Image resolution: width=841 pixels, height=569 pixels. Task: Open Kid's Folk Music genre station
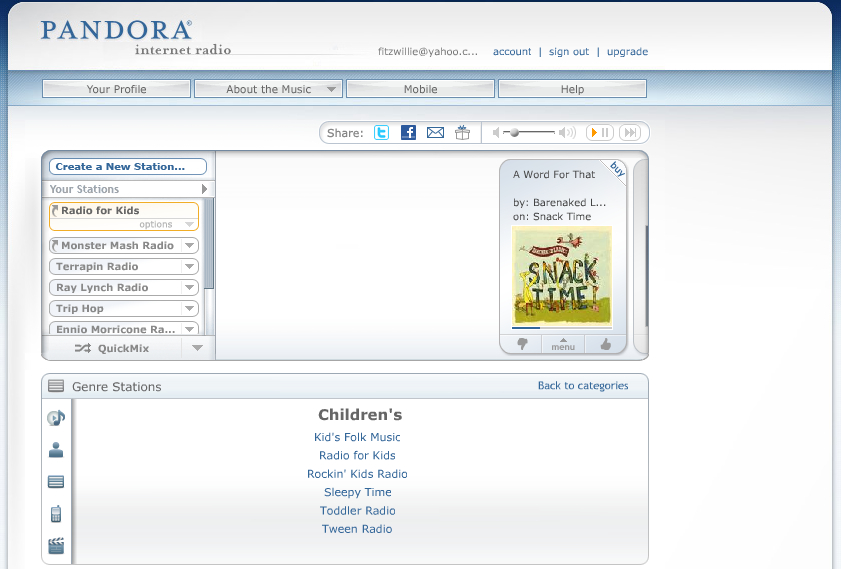(357, 437)
